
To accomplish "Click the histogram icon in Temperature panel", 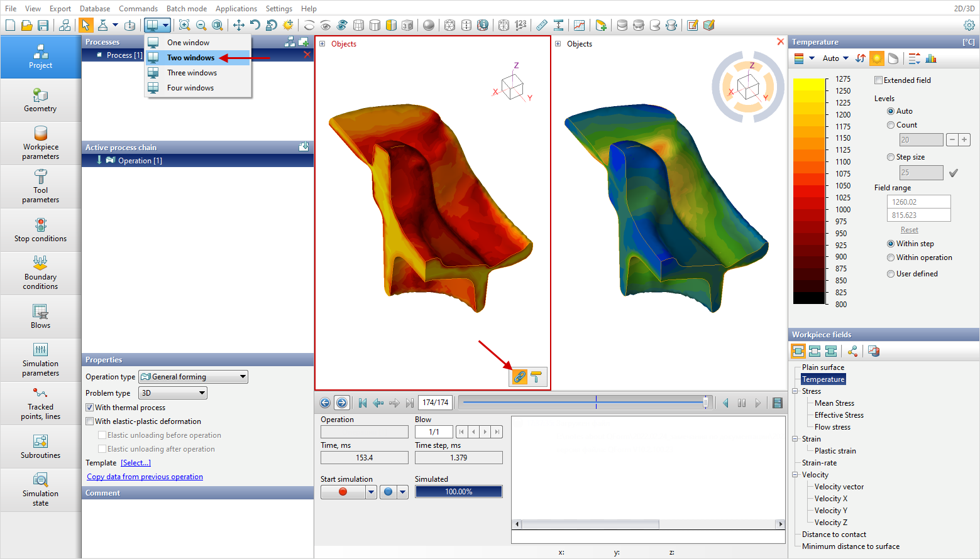I will pos(931,58).
